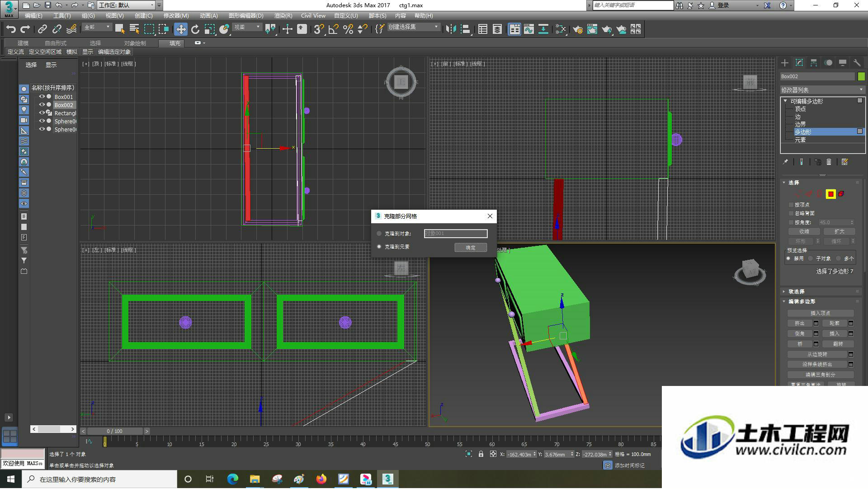This screenshot has height=489, width=868.
Task: Open 创建选择集 dropdown
Action: point(414,27)
